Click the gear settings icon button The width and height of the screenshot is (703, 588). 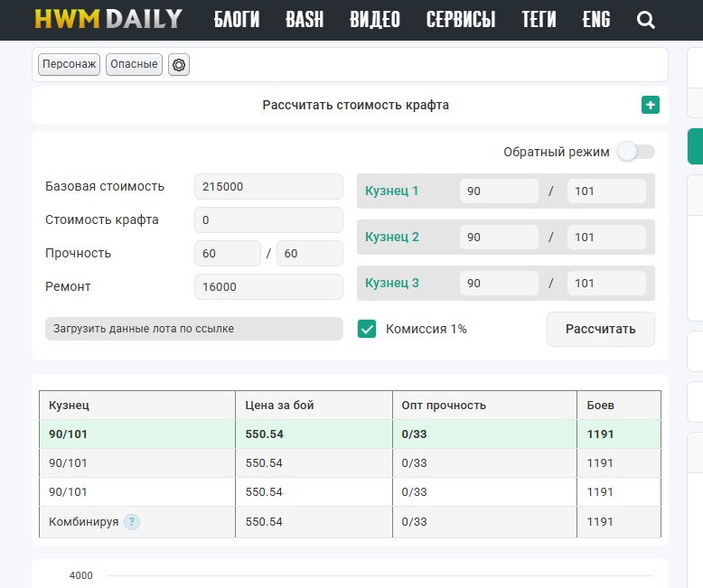(179, 65)
